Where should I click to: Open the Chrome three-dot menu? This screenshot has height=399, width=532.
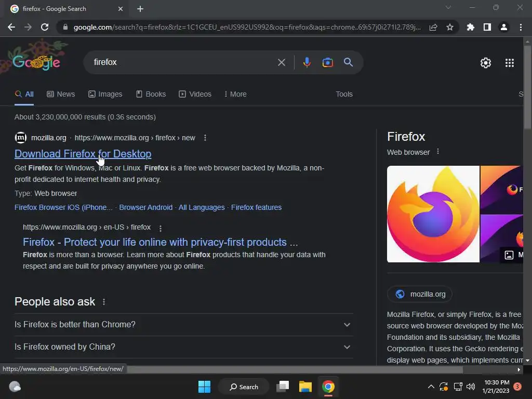click(x=521, y=27)
